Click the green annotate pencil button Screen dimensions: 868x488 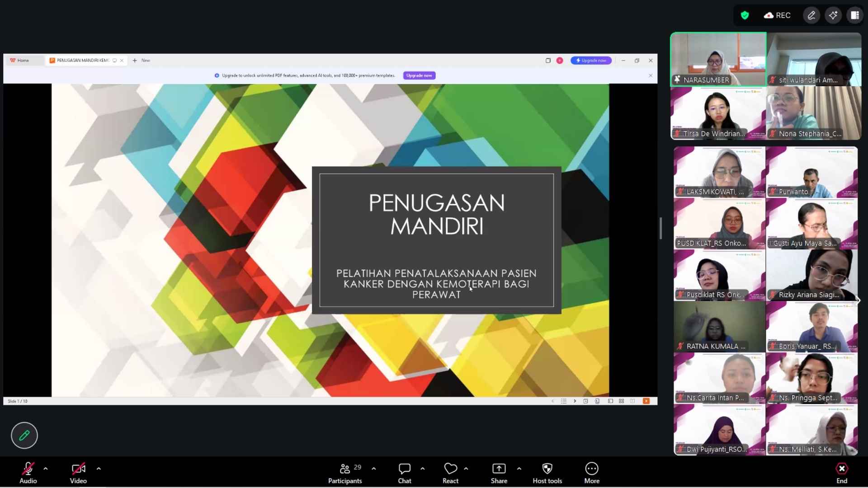(24, 435)
